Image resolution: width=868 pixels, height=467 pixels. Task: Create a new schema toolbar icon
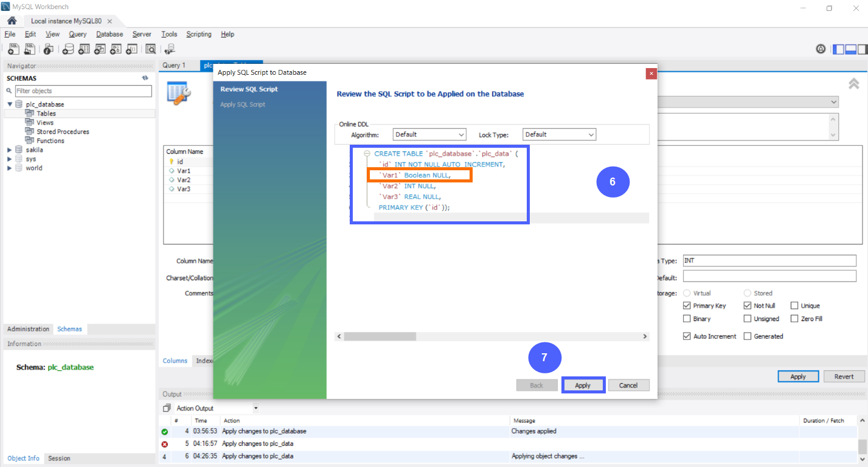68,49
